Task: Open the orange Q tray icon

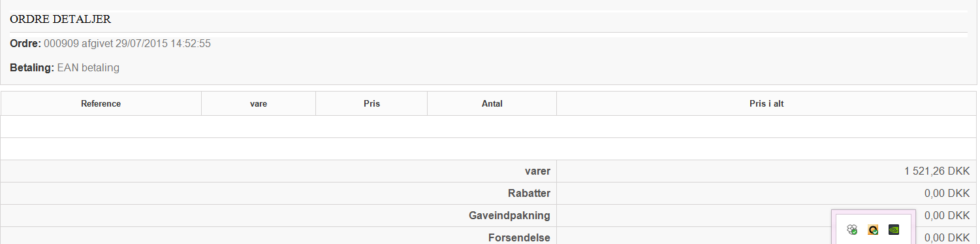Action: tap(873, 230)
